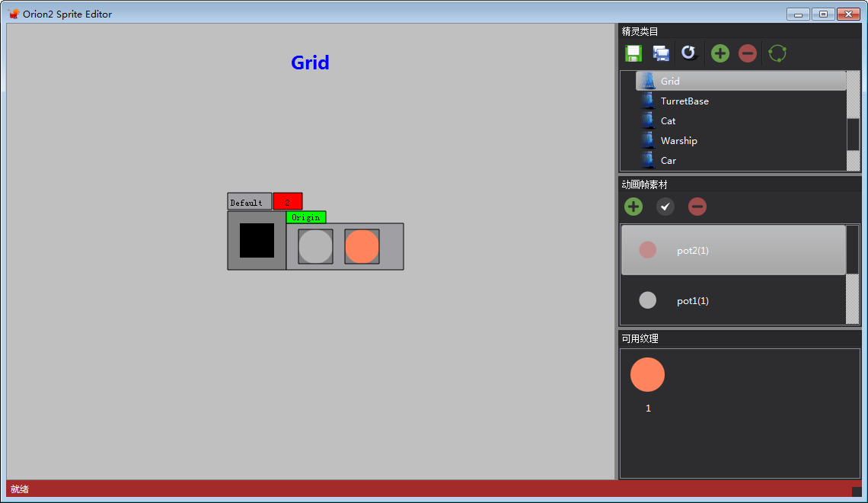
Task: Click the green circular nodes icon
Action: point(777,53)
